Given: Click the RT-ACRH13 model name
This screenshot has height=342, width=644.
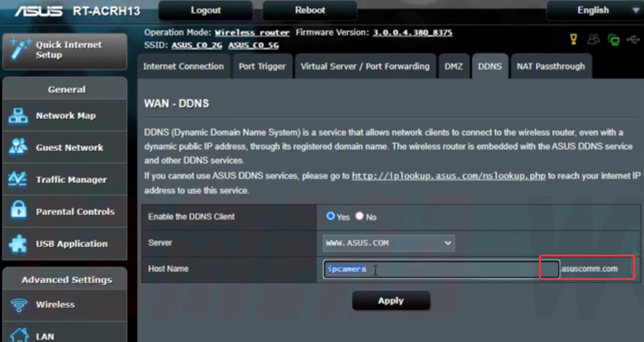Looking at the screenshot, I should point(107,11).
